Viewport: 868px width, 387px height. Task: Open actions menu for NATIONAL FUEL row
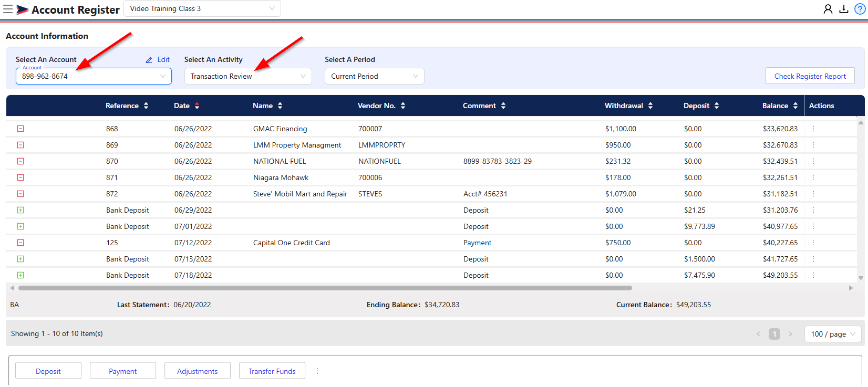click(813, 161)
